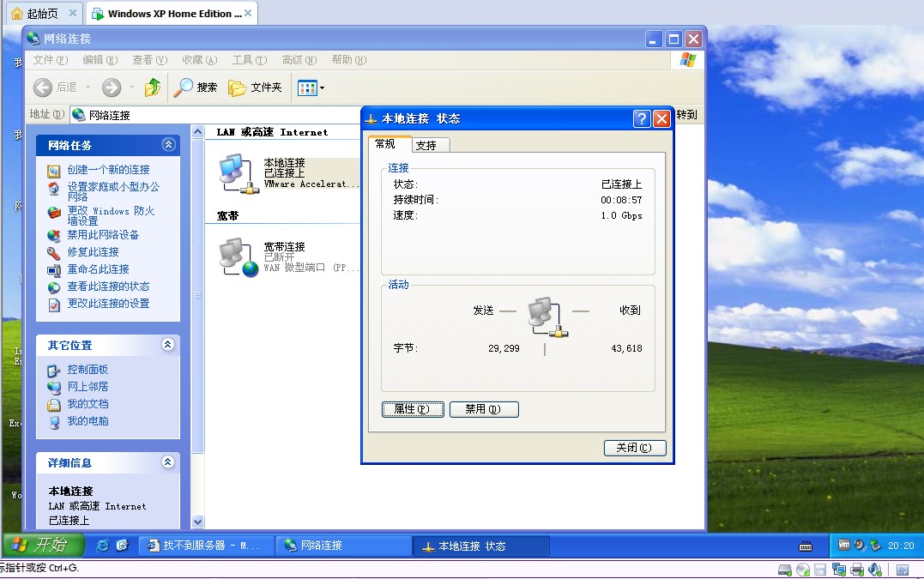The width and height of the screenshot is (924, 579).
Task: Collapse the 网络任务 panel chevron
Action: click(168, 145)
